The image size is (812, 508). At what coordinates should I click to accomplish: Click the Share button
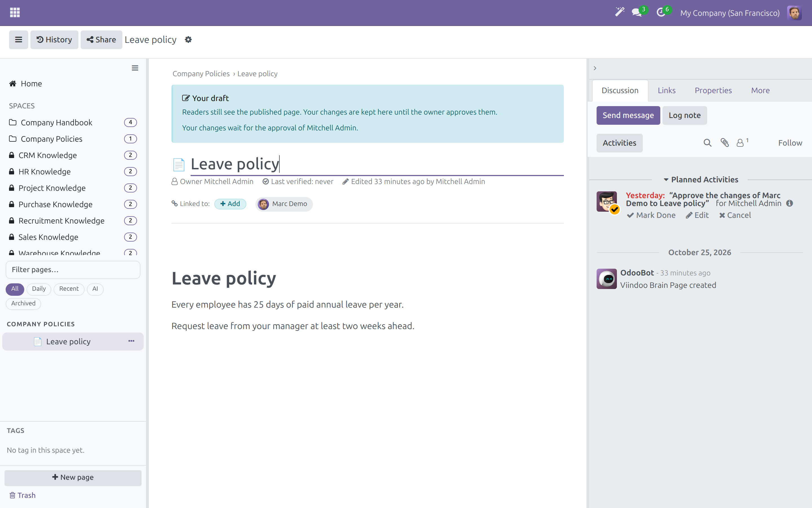(x=101, y=40)
